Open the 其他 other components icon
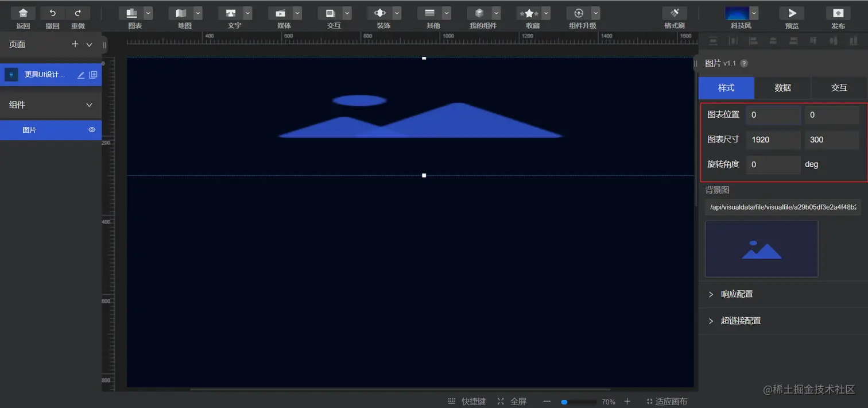 pyautogui.click(x=429, y=13)
